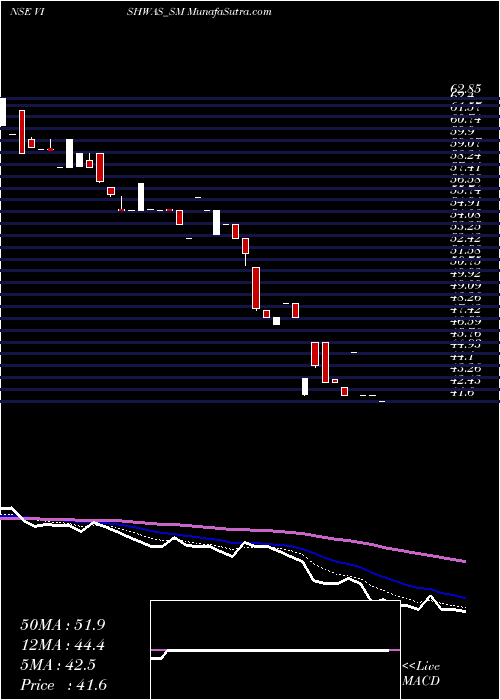The width and height of the screenshot is (500, 700).
Task: Click the MACD indicator panel box
Action: coord(275,650)
